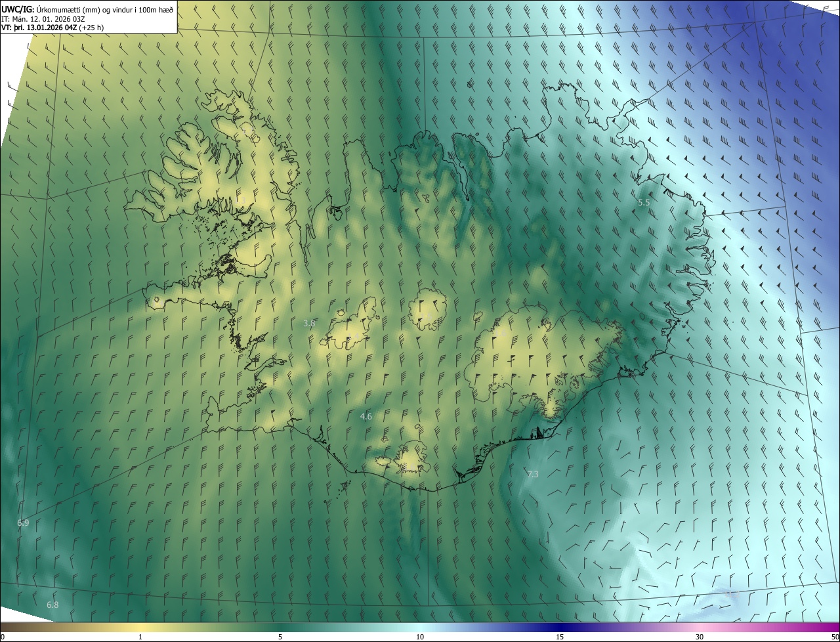Click the 'UWC/IG: Úrkomumætti (mm)' title line

point(87,9)
